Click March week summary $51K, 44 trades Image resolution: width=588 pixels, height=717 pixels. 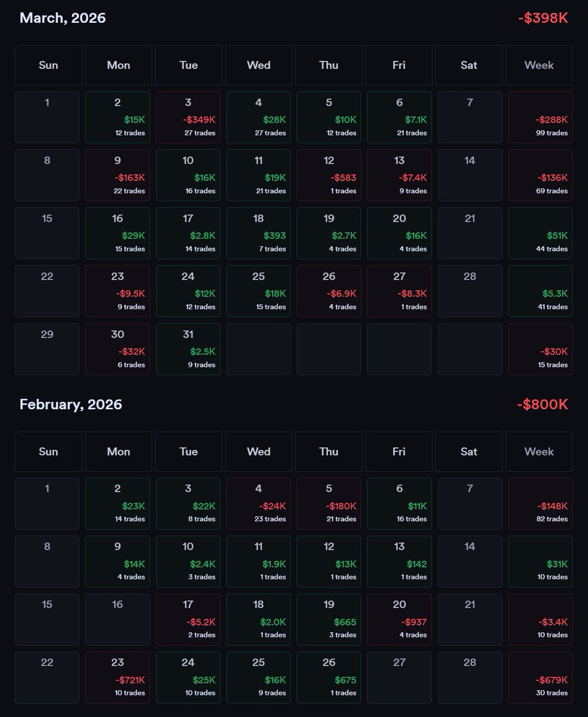(540, 233)
